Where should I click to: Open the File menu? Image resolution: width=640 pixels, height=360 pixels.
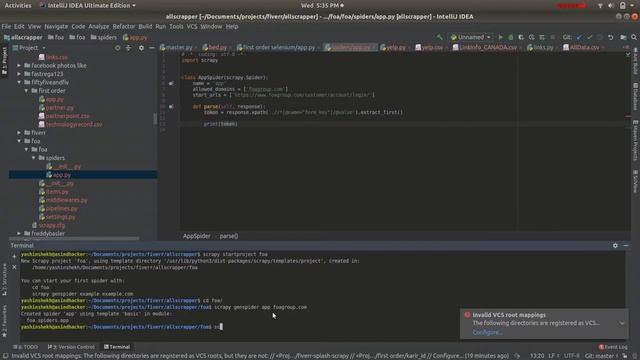[x=6, y=27]
